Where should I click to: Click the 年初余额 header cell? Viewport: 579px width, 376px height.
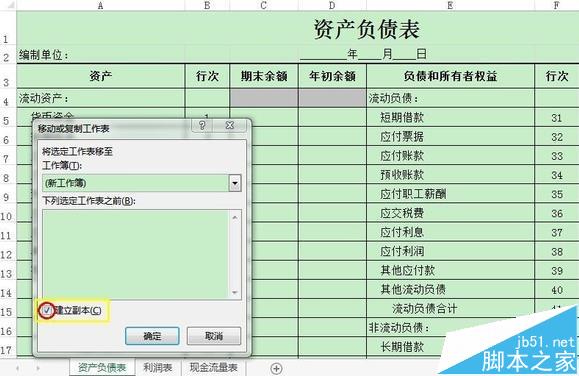(x=332, y=76)
